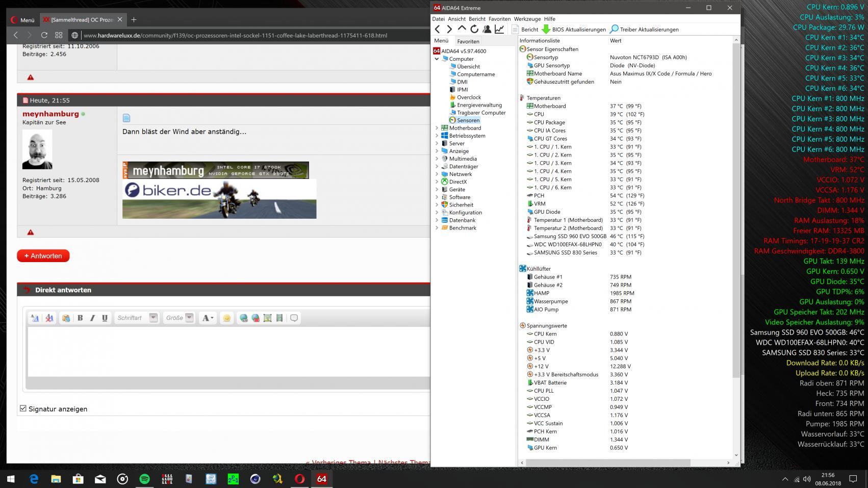
Task: Open the Opera Menü button
Action: [23, 20]
